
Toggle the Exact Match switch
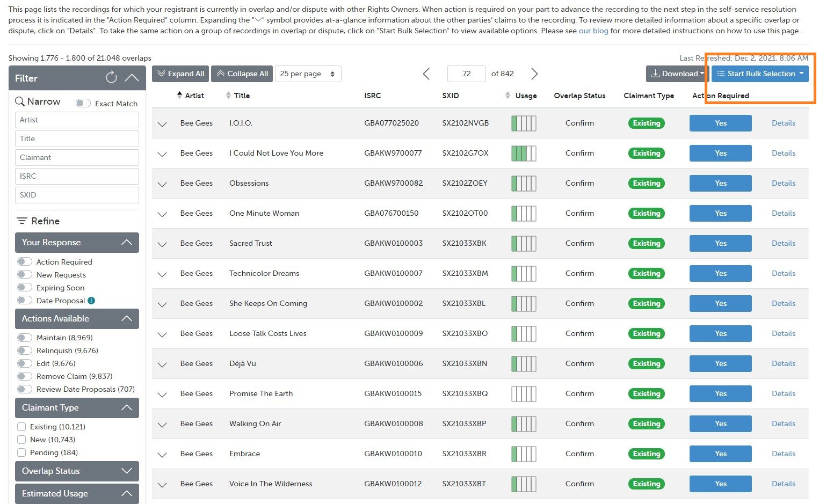(x=83, y=103)
